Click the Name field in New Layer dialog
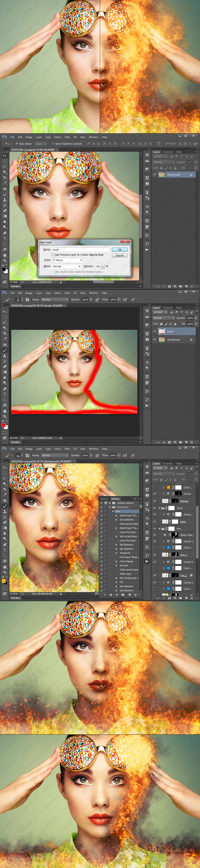The height and width of the screenshot is (868, 200). click(x=80, y=250)
